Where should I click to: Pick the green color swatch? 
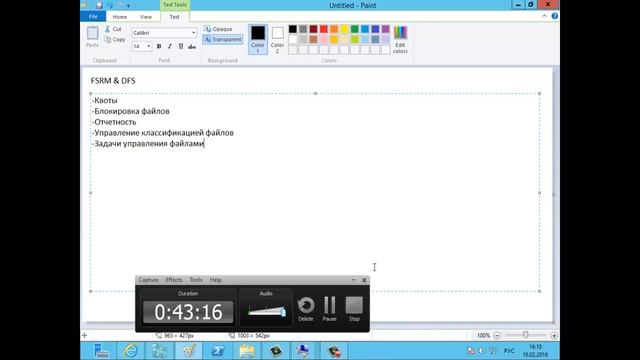[355, 29]
